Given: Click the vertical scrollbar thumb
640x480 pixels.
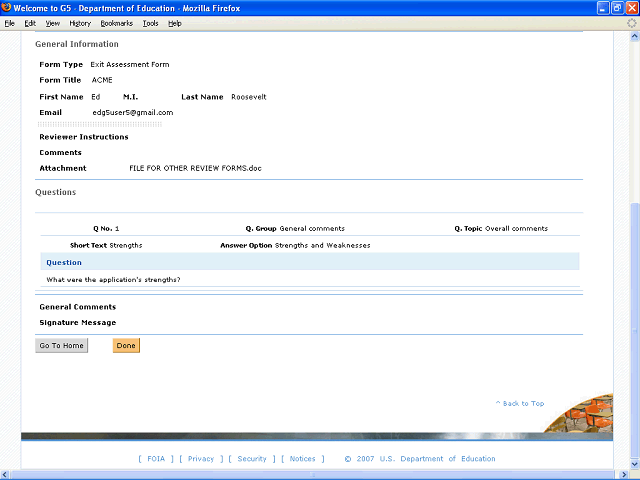Looking at the screenshot, I should pos(634,331).
